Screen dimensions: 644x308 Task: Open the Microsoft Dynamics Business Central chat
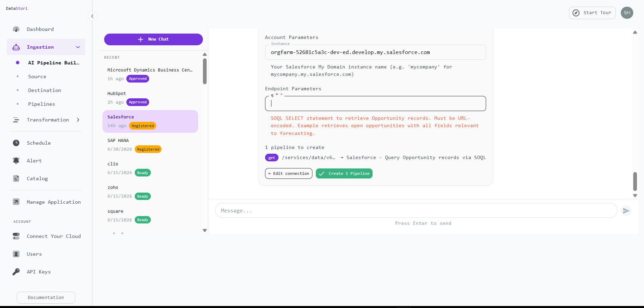150,74
